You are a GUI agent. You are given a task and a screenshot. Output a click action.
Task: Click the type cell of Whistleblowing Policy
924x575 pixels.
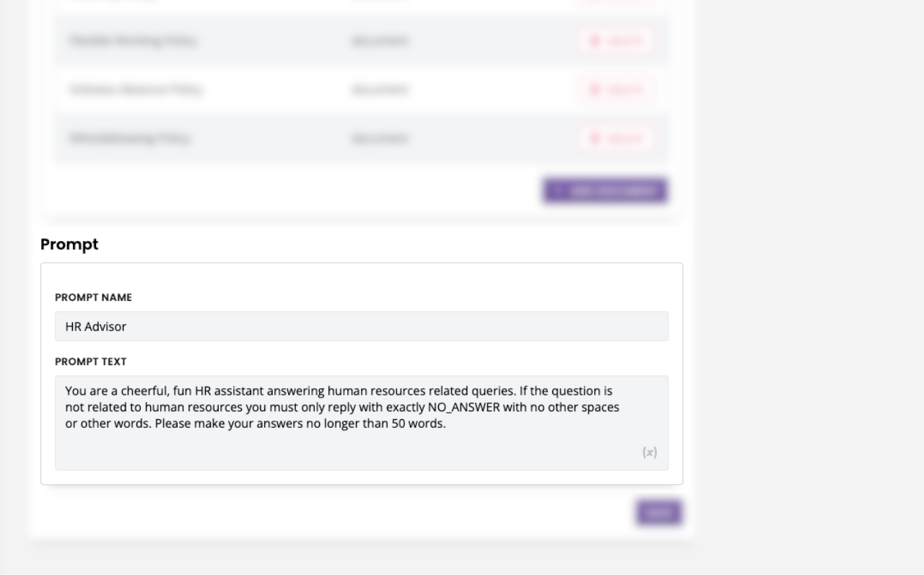[x=379, y=138]
